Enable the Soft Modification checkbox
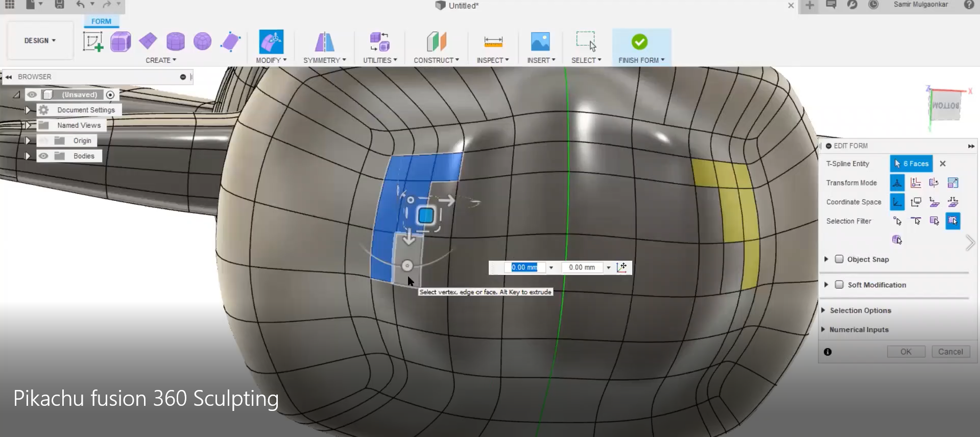This screenshot has width=980, height=437. tap(839, 285)
